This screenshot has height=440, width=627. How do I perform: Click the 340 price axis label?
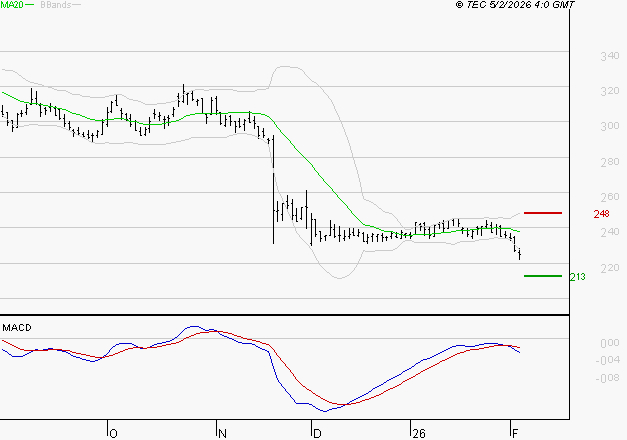pos(610,56)
